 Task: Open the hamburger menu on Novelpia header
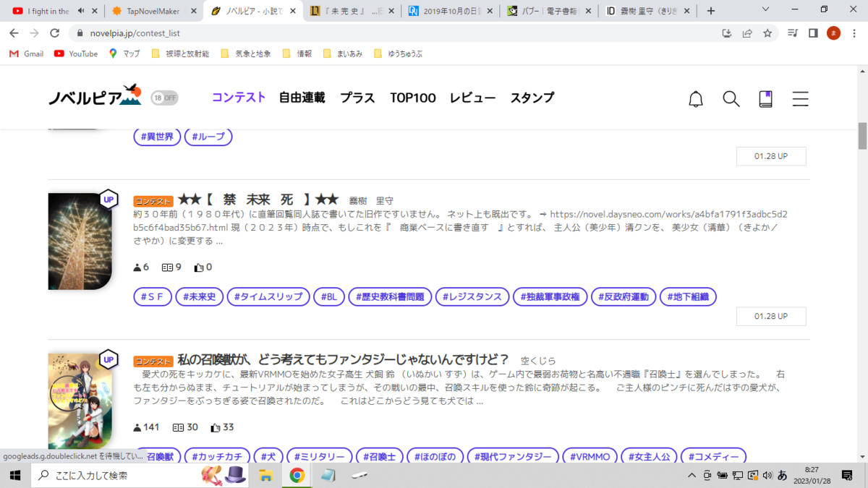(800, 99)
